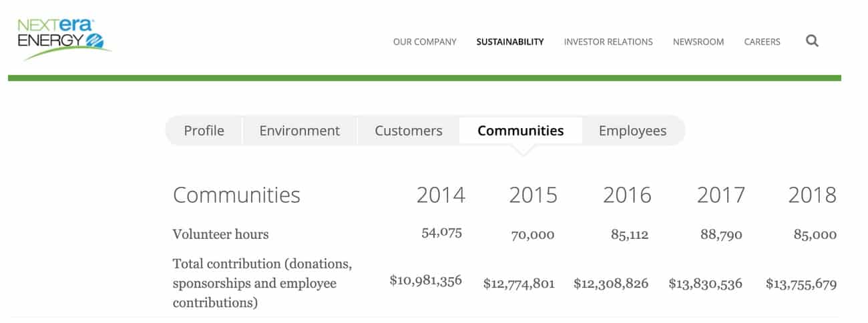868x323 pixels.
Task: Select the Communities tab
Action: 521,131
